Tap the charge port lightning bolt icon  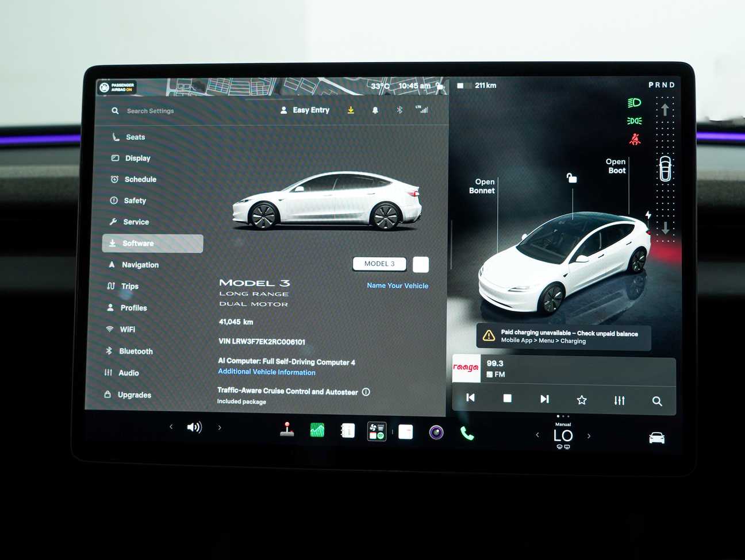648,215
